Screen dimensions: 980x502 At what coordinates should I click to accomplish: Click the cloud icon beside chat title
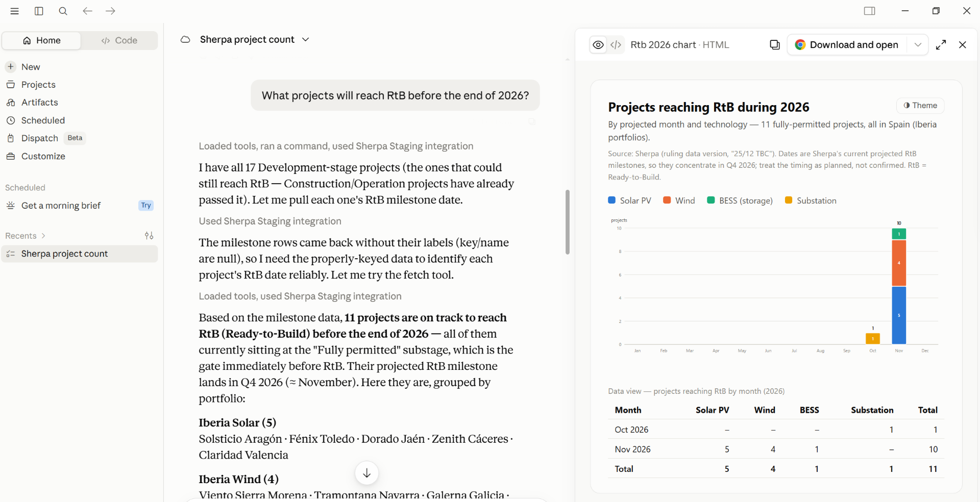pos(185,40)
